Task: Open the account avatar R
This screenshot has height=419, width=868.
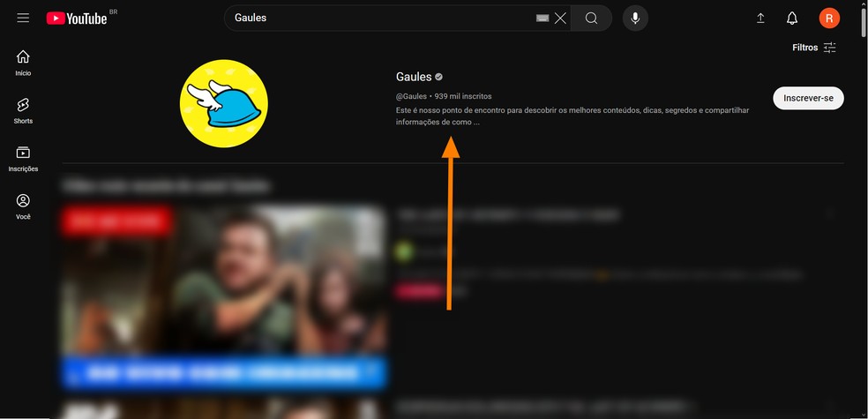Action: 829,19
